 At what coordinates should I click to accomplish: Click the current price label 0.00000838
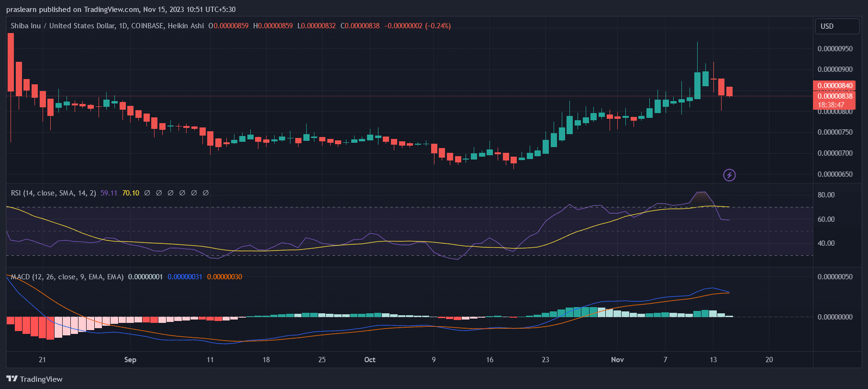pyautogui.click(x=835, y=96)
